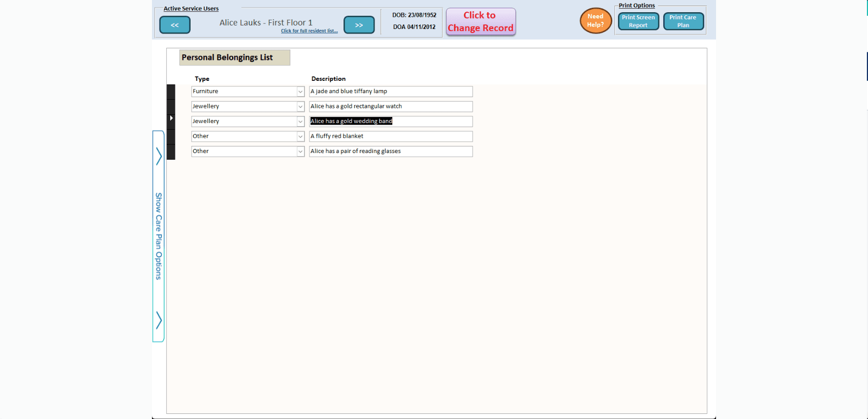Screen dimensions: 868x419
Task: Expand the Show Care Plan Options panel
Action: (159, 236)
